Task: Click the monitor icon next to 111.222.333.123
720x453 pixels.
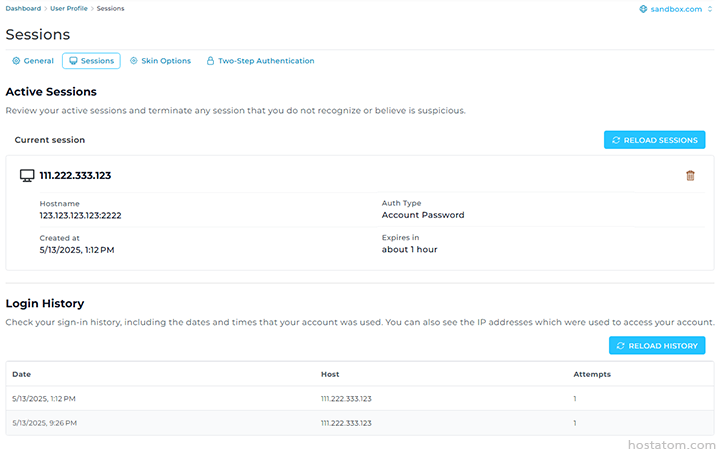Action: point(28,176)
